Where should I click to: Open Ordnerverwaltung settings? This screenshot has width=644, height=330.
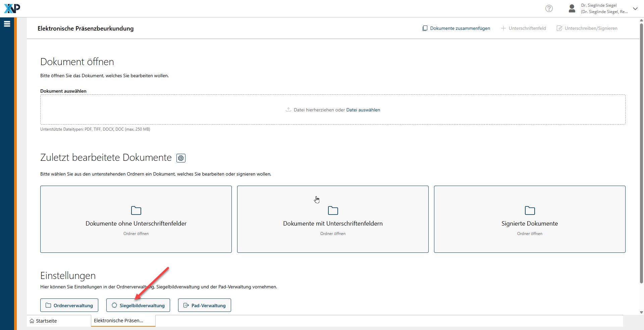[69, 305]
